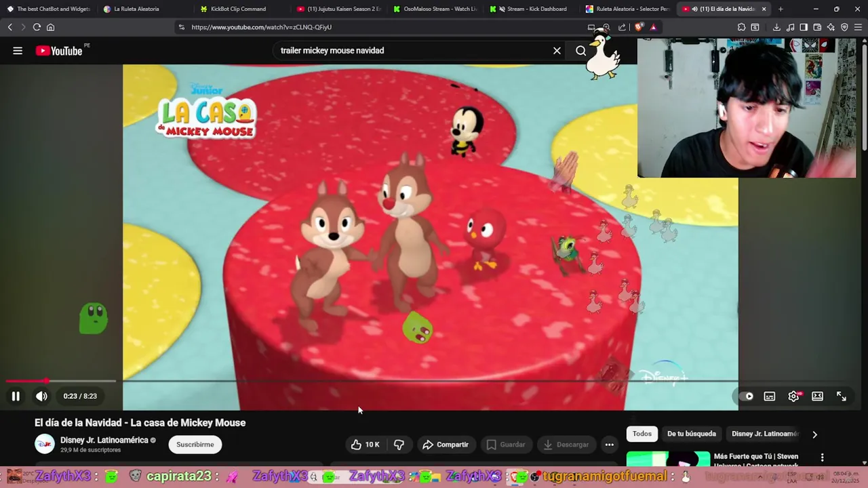This screenshot has height=488, width=868.
Task: Open video settings gear icon
Action: pos(793,396)
